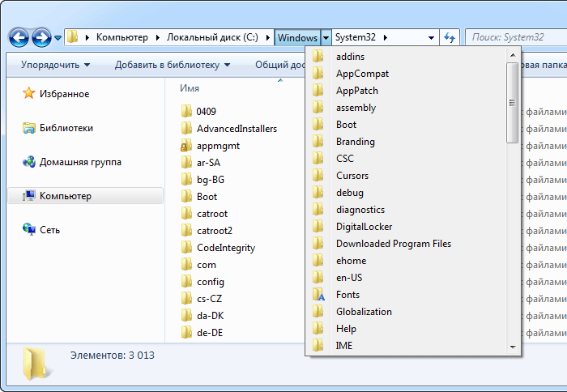Screen dimensions: 567x392
Task: Click CSC folder icon in dropdown
Action: [x=318, y=158]
